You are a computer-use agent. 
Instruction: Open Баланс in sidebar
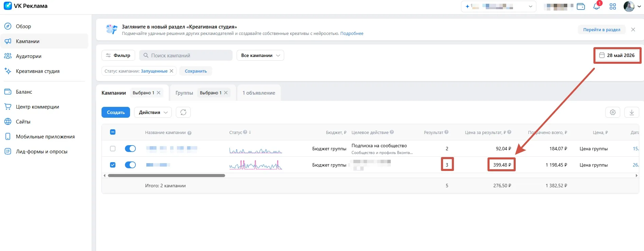(44, 92)
